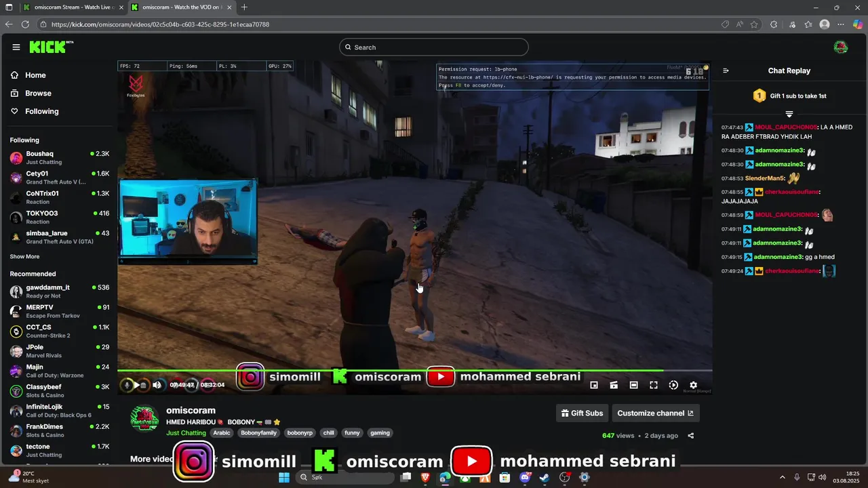Share the omiscoram video

pyautogui.click(x=691, y=436)
